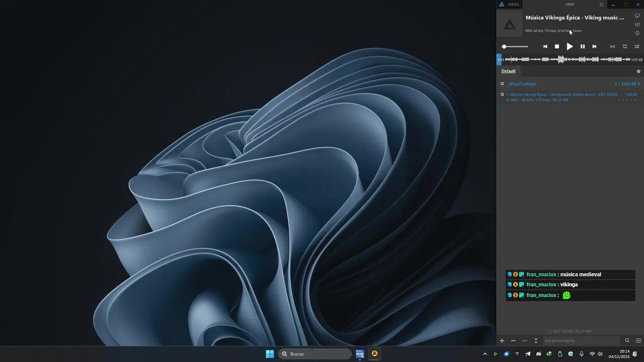Screen dimensions: 644x362
Task: Click the total duration 1:05:48 beside waveform
Action: click(637, 59)
